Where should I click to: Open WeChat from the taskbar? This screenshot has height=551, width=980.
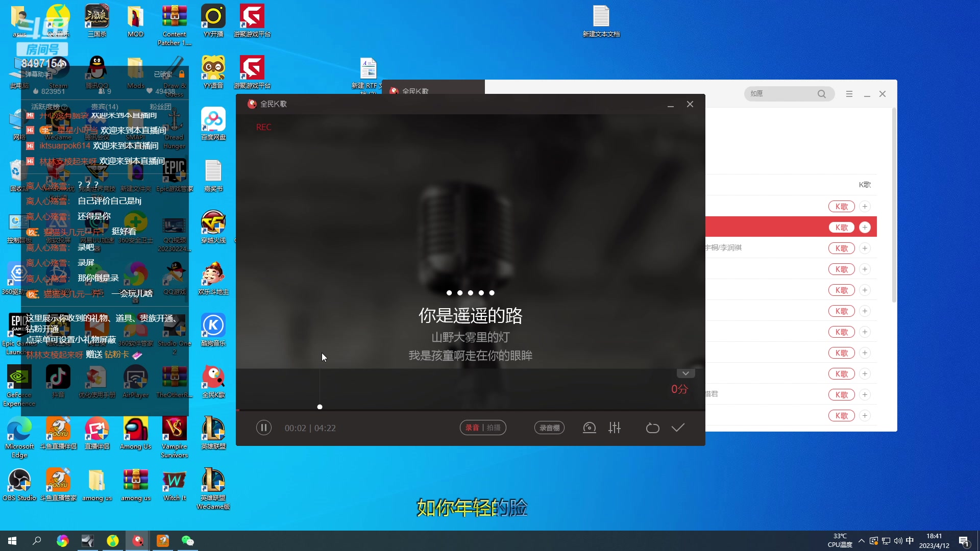(187, 540)
